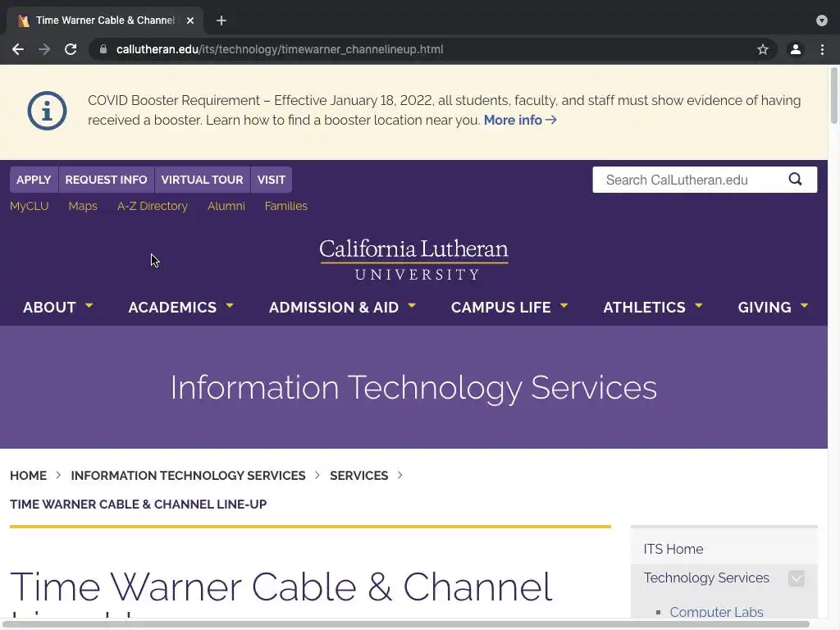This screenshot has height=630, width=840.
Task: Click the site padlock icon in address bar
Action: coord(103,49)
